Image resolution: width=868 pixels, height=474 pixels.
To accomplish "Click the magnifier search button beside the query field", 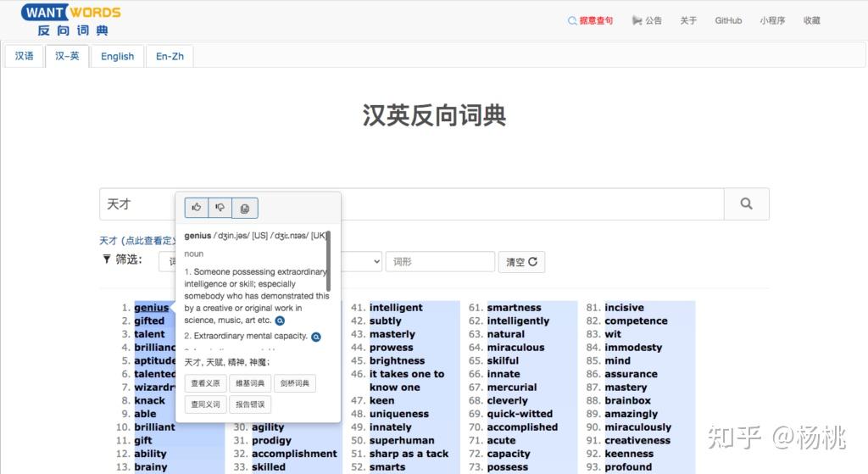I will click(746, 204).
